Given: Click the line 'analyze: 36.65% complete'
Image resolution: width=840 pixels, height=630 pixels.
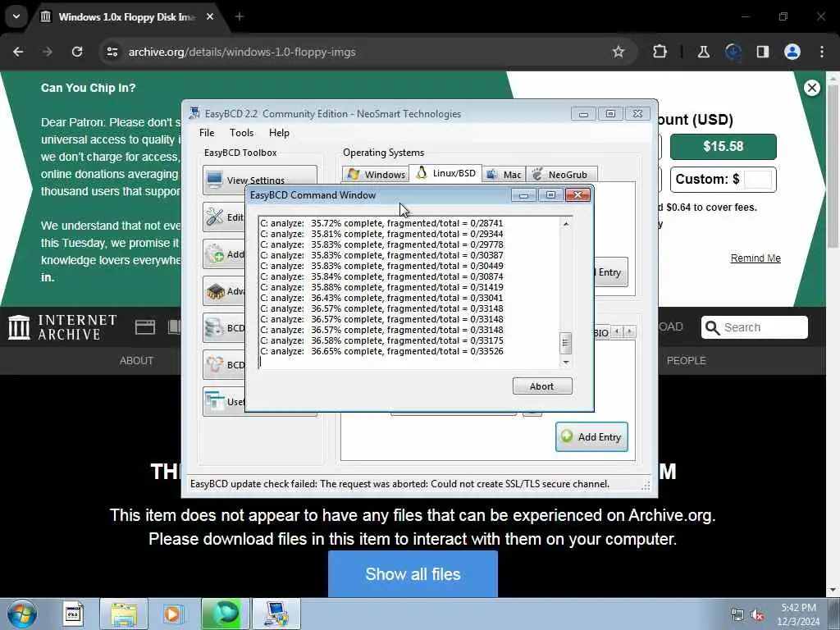Looking at the screenshot, I should (x=381, y=351).
